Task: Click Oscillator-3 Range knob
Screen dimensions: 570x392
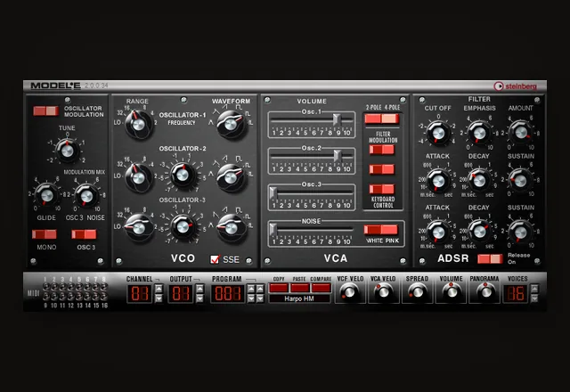Action: coord(138,228)
